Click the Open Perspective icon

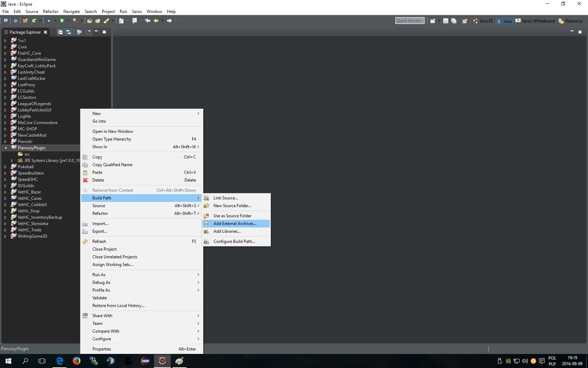click(x=464, y=21)
